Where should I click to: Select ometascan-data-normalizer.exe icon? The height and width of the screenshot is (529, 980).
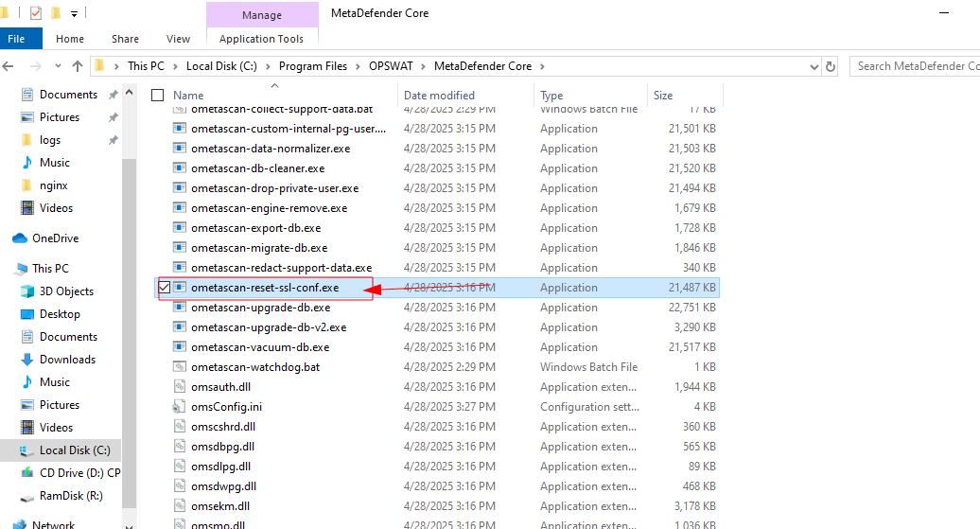[x=180, y=149]
